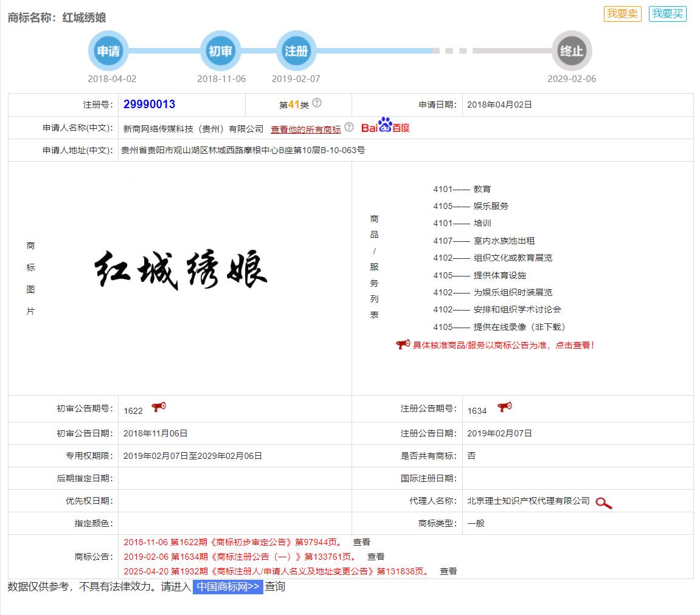
Task: Click the gray 终止 step icon
Action: (572, 51)
